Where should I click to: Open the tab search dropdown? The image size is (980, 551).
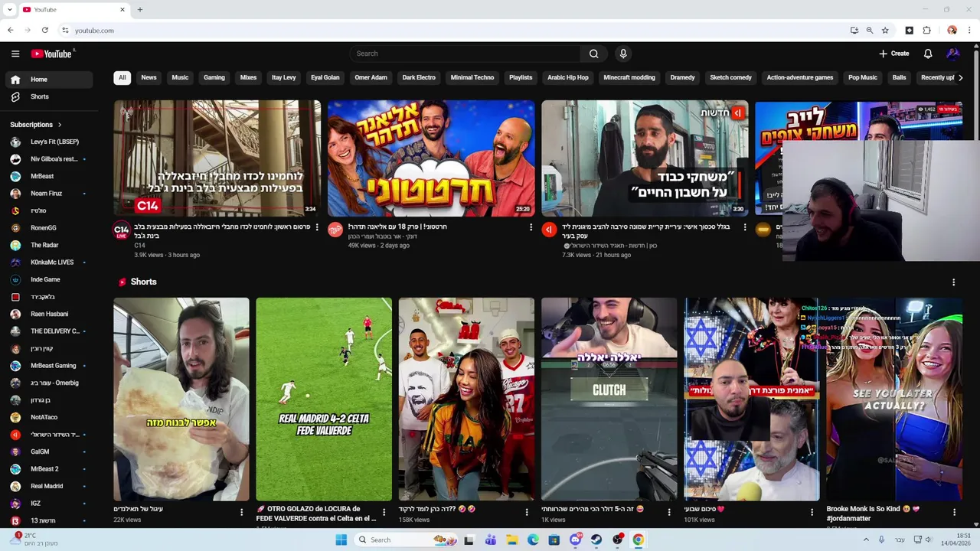9,9
